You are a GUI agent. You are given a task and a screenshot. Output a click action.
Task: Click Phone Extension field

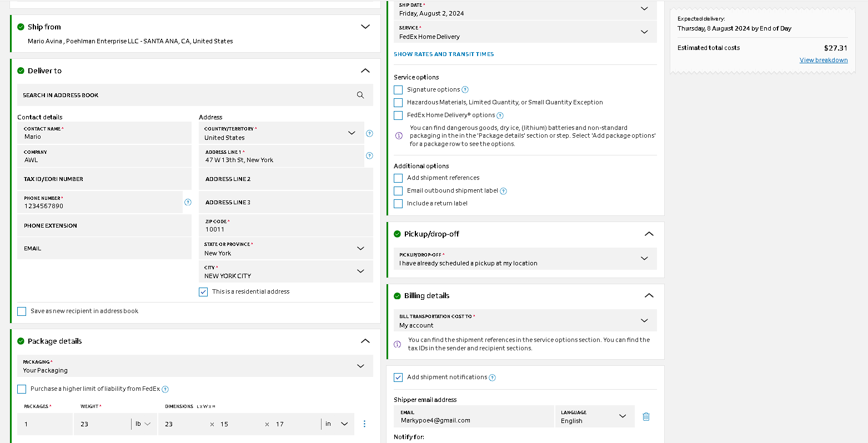coord(104,225)
